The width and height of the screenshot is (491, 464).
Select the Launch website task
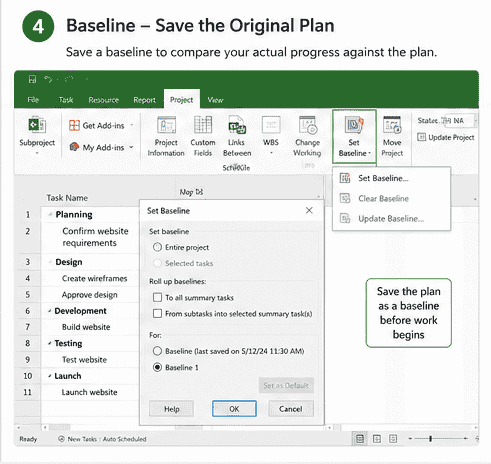point(89,392)
